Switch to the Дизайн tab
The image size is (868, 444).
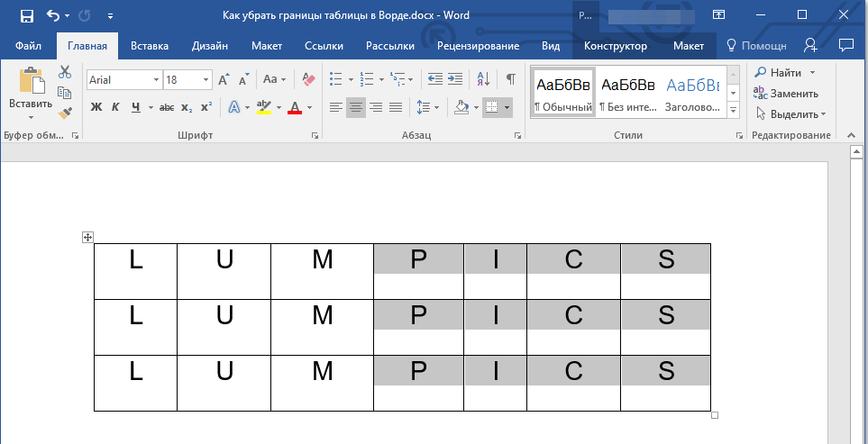pyautogui.click(x=210, y=47)
